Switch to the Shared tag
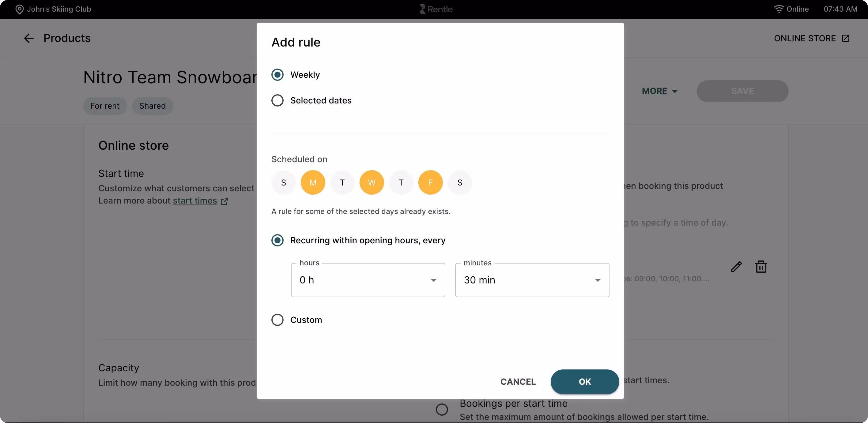 click(x=152, y=106)
